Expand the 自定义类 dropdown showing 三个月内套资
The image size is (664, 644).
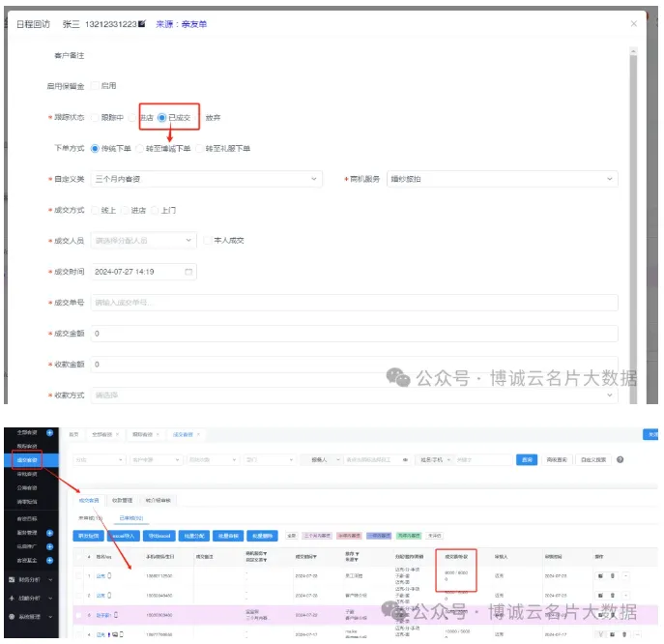[x=207, y=179]
